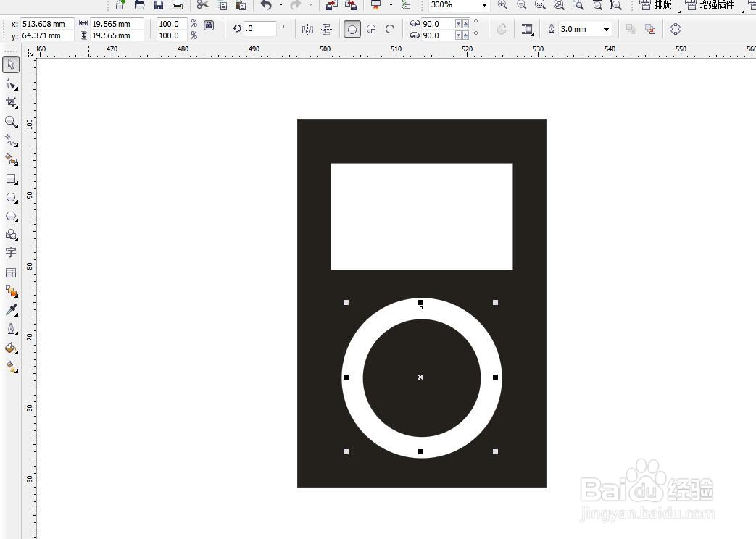This screenshot has height=539, width=756.
Task: Select the Crop tool
Action: click(11, 102)
